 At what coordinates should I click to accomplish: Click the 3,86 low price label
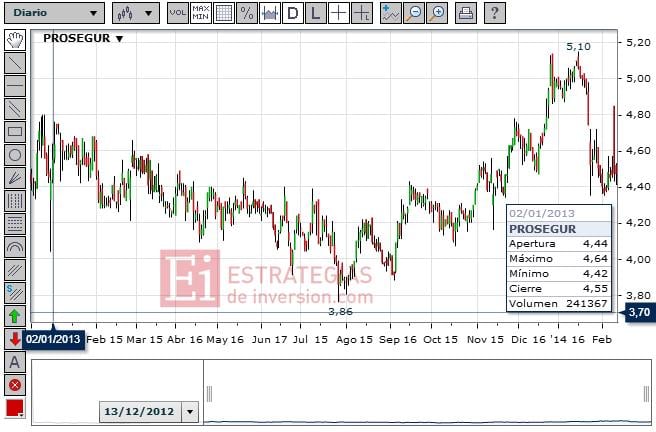coord(340,312)
